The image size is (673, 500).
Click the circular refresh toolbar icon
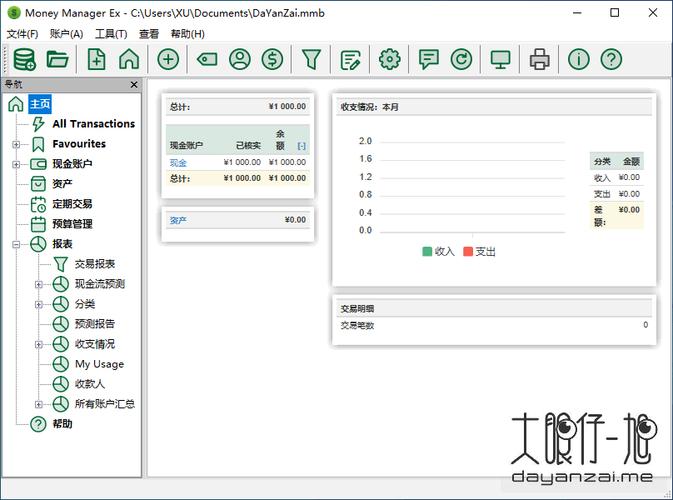461,59
